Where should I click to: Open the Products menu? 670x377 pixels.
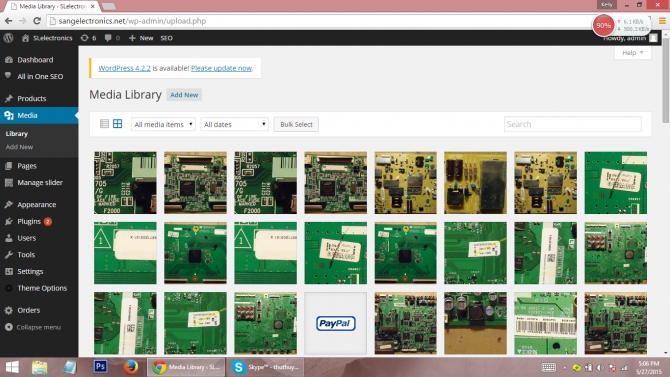pos(32,99)
